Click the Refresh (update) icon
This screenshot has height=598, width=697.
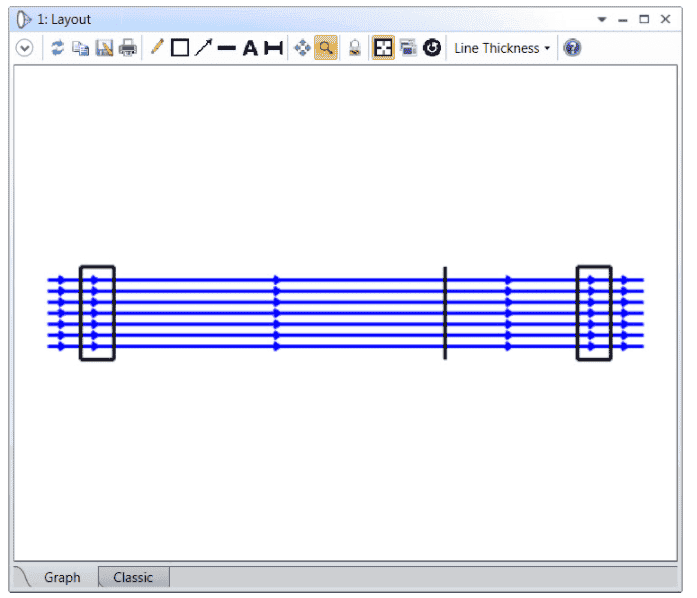[57, 48]
